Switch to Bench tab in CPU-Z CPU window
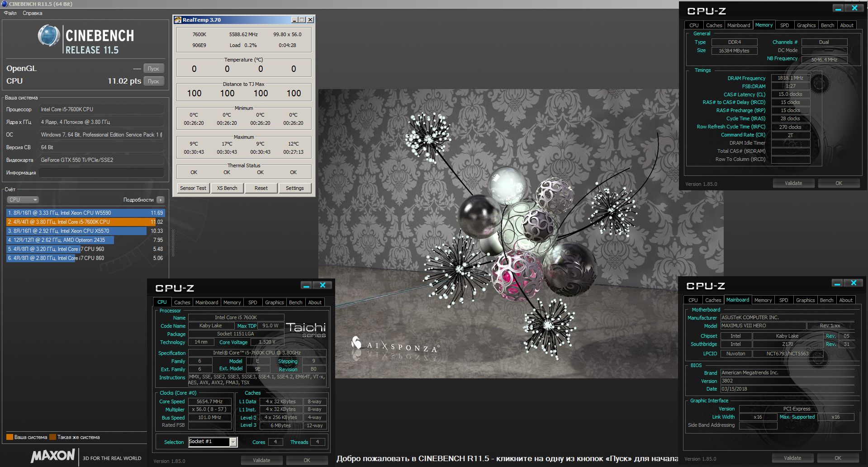This screenshot has width=868, height=467. (295, 302)
